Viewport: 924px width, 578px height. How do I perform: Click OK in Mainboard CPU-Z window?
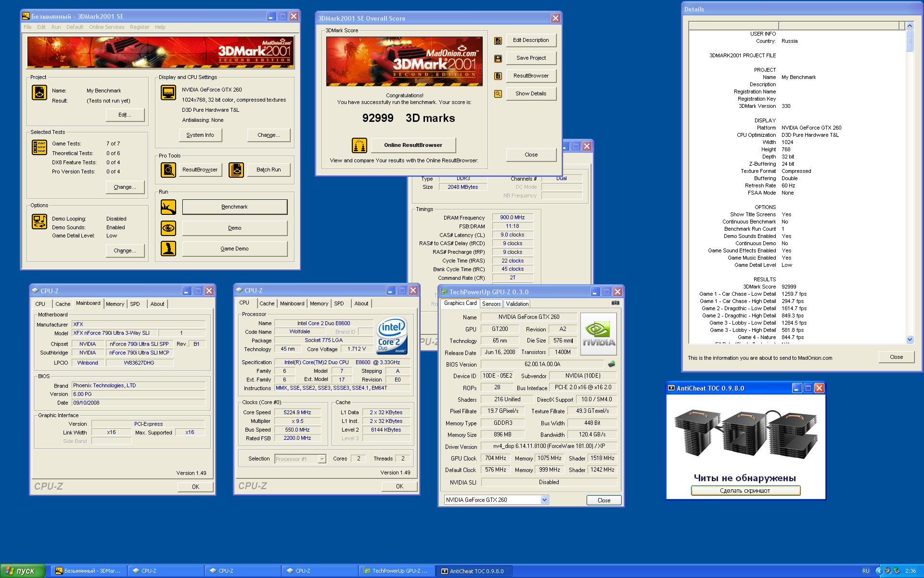pos(195,487)
